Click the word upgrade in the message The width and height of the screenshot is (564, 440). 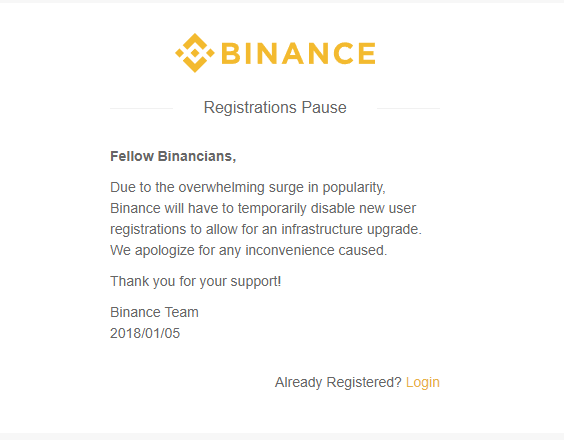[392, 230]
